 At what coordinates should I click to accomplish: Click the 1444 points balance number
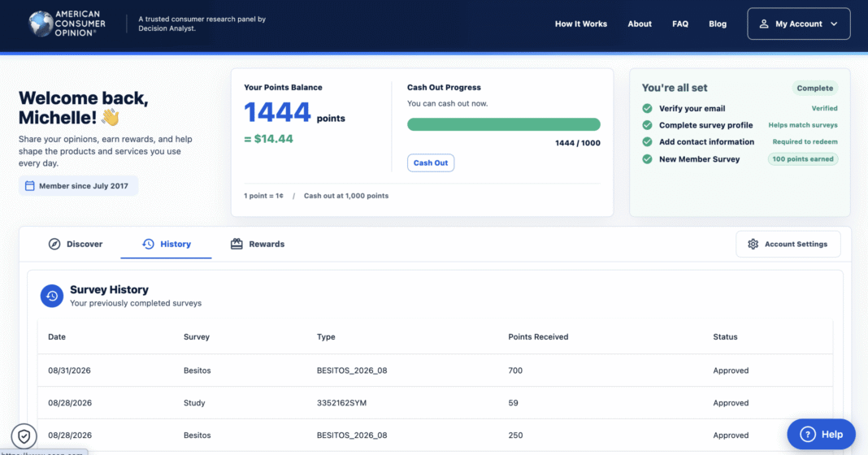click(277, 112)
